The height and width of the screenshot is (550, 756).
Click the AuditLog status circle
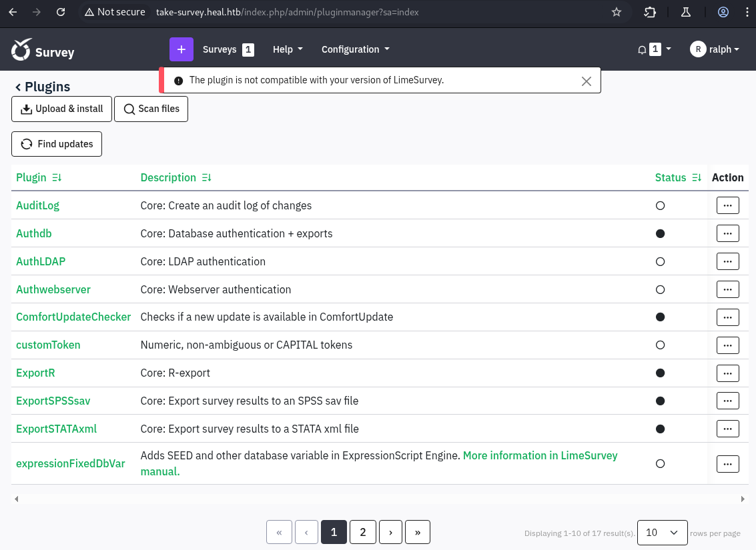pyautogui.click(x=660, y=206)
